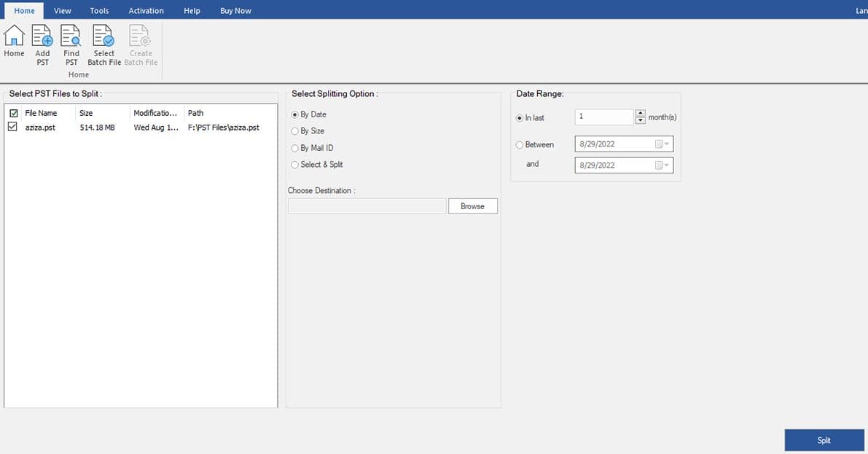Choose Select Batch File icon

tap(103, 45)
